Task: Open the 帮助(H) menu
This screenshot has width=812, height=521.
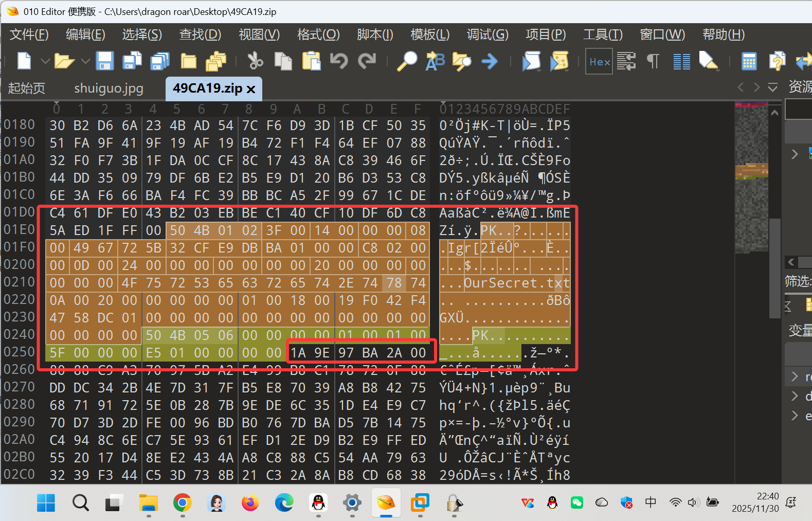Action: (x=724, y=34)
